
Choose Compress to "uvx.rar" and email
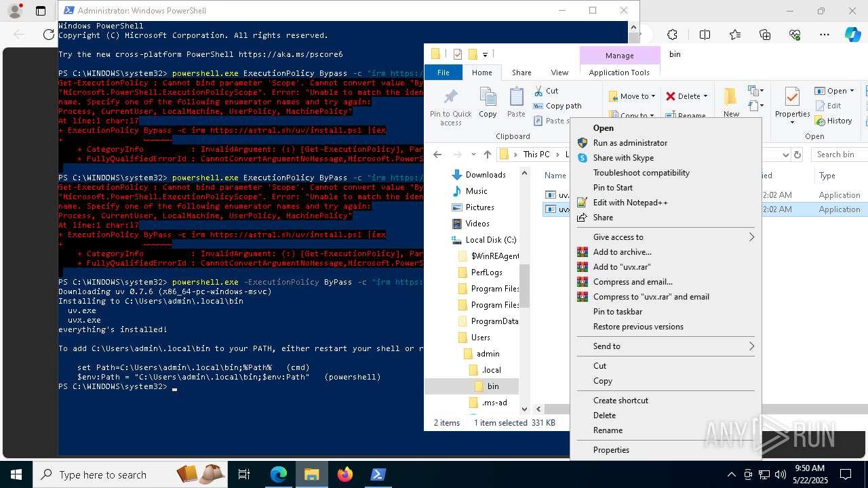(x=651, y=297)
